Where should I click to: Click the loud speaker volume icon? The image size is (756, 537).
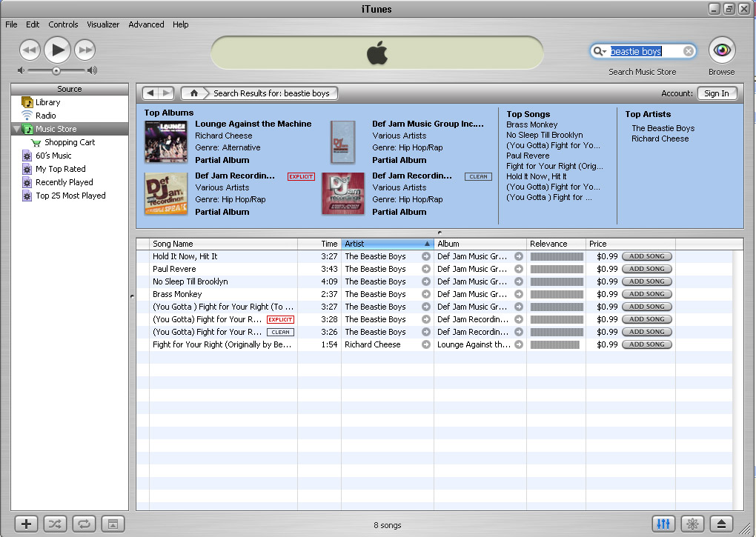(92, 71)
